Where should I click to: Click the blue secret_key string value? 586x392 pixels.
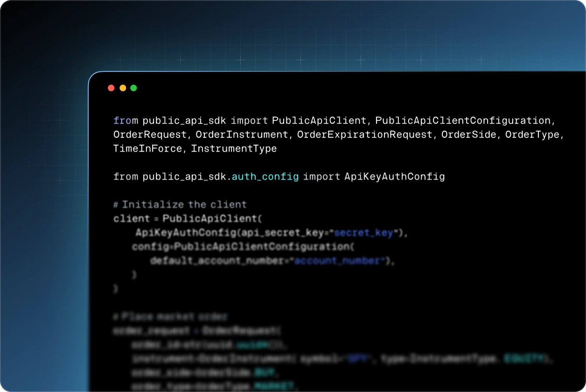pos(364,233)
